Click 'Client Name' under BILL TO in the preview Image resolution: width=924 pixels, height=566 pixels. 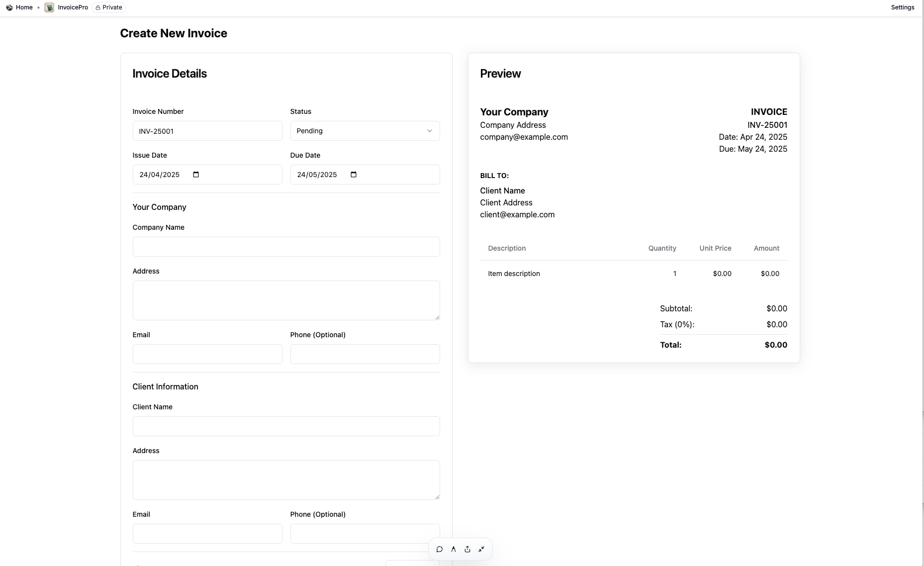[502, 190]
